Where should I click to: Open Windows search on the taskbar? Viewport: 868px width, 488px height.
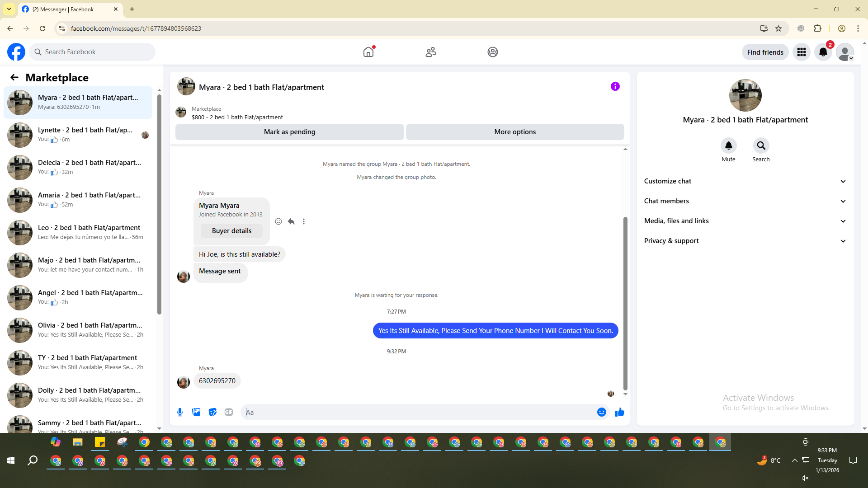click(33, 460)
